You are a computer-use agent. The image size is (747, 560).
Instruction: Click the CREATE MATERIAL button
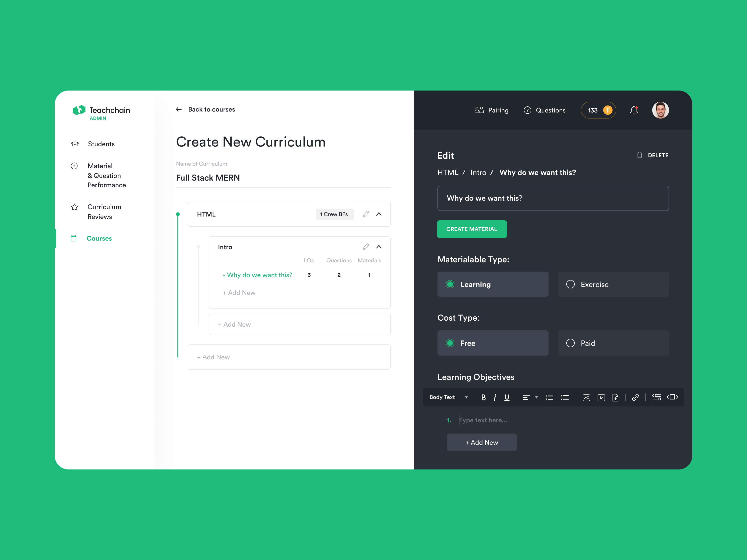tap(472, 229)
